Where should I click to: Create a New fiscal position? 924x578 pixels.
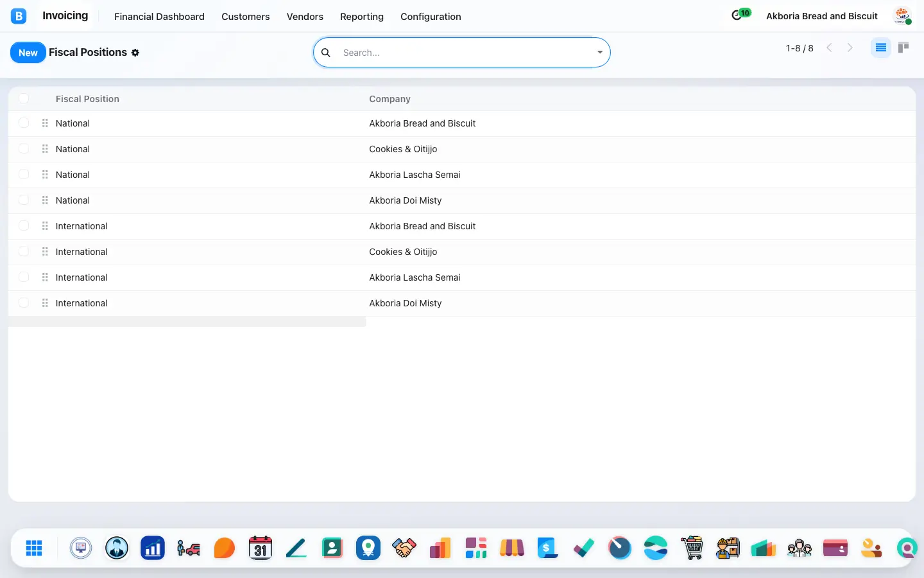28,53
